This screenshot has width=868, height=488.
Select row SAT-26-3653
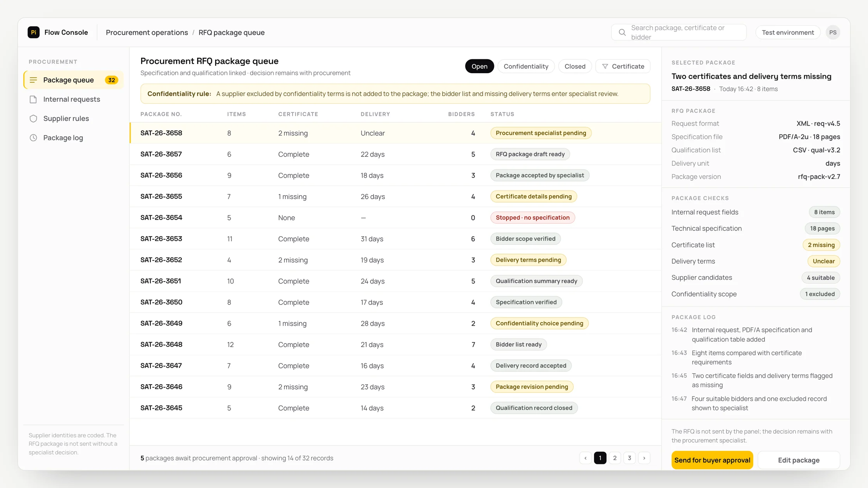coord(395,239)
